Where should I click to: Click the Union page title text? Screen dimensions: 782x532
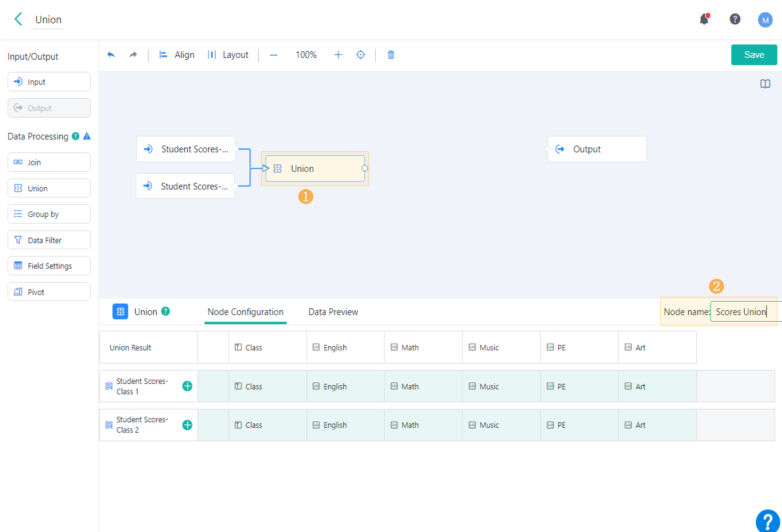(48, 20)
